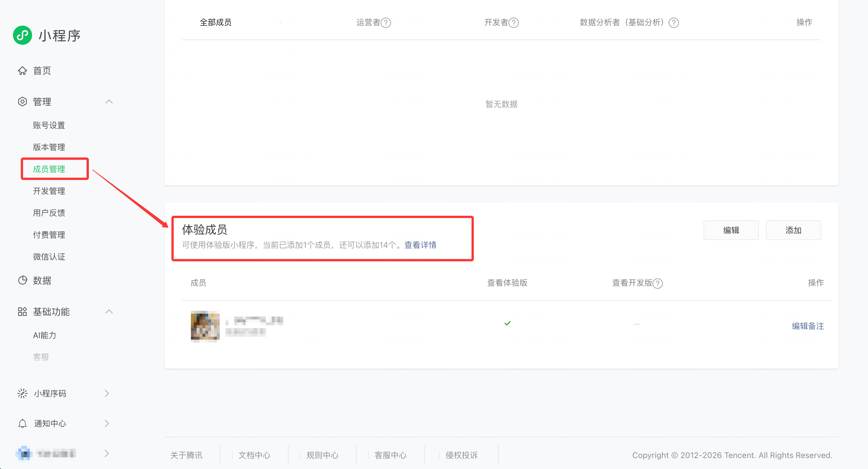Image resolution: width=868 pixels, height=469 pixels.
Task: Open the 文档中心 footer link
Action: pos(255,455)
